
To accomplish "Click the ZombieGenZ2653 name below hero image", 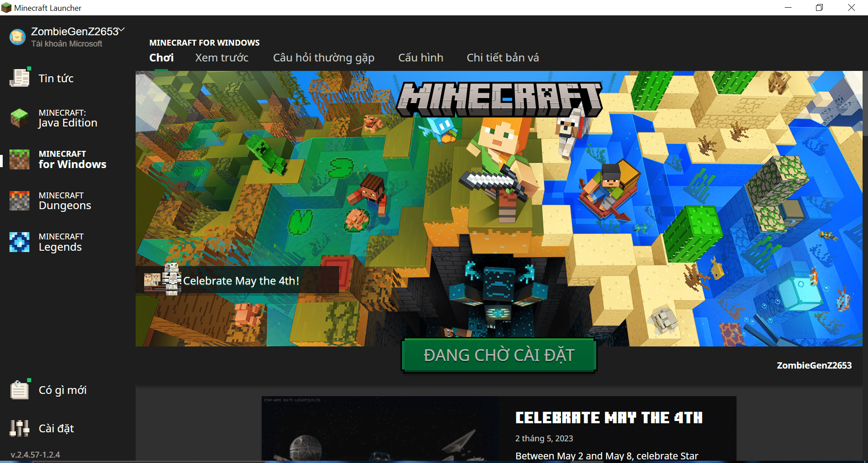I will click(814, 365).
